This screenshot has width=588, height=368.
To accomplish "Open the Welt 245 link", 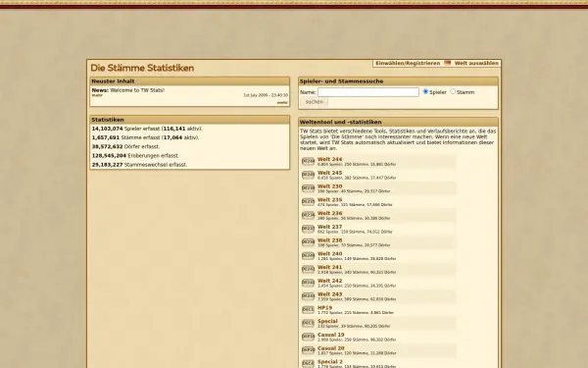I will click(x=329, y=173).
